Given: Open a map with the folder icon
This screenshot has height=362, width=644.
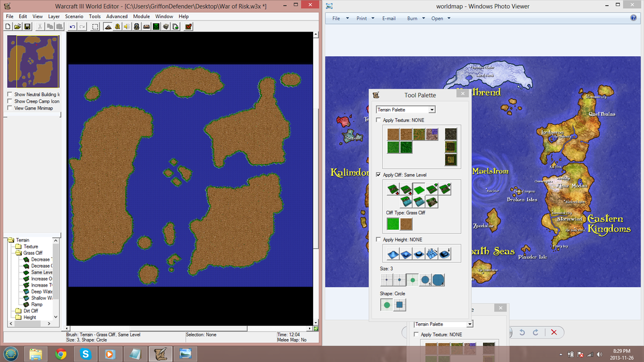Looking at the screenshot, I should click(17, 27).
